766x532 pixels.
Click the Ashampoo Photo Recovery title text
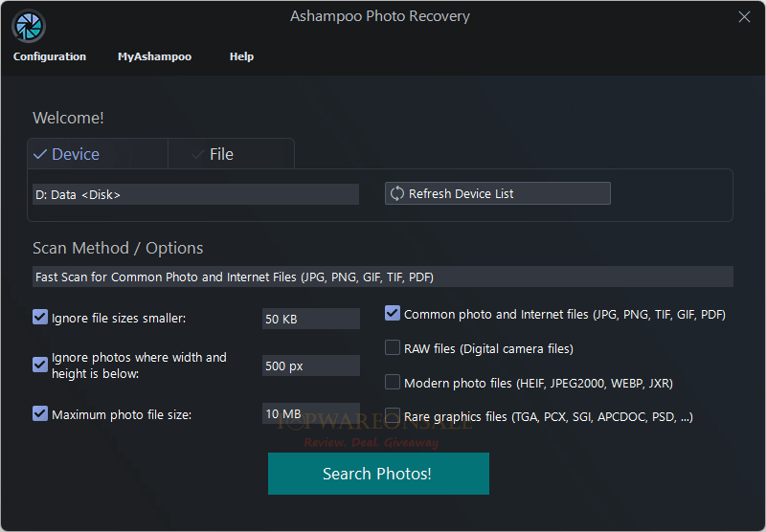[380, 16]
